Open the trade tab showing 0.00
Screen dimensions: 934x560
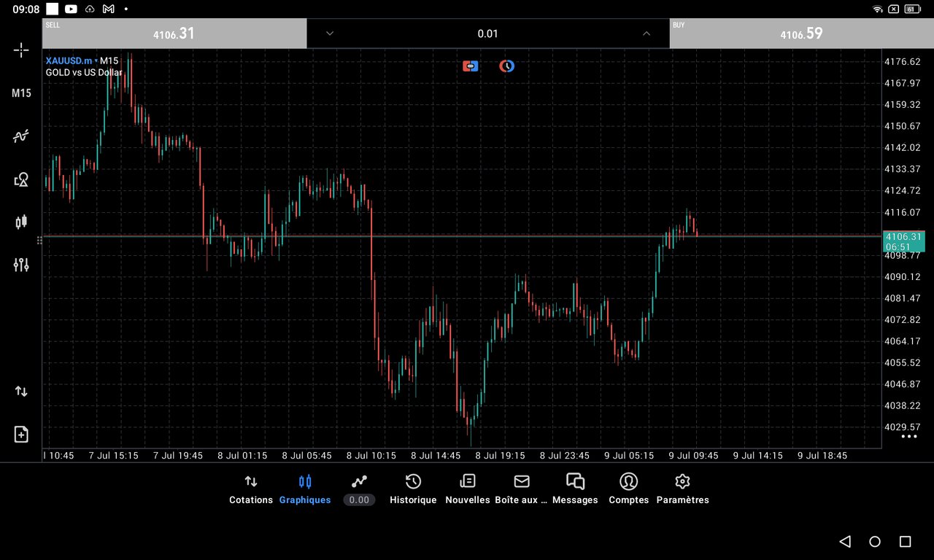(359, 490)
